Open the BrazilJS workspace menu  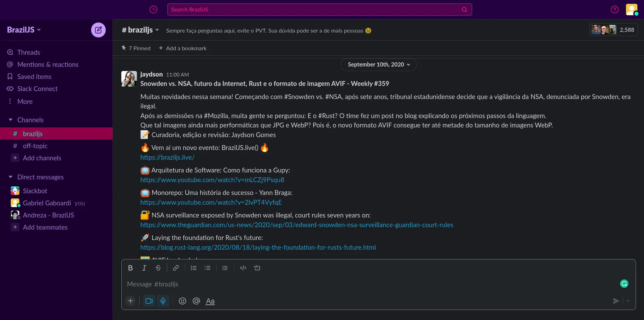point(24,30)
